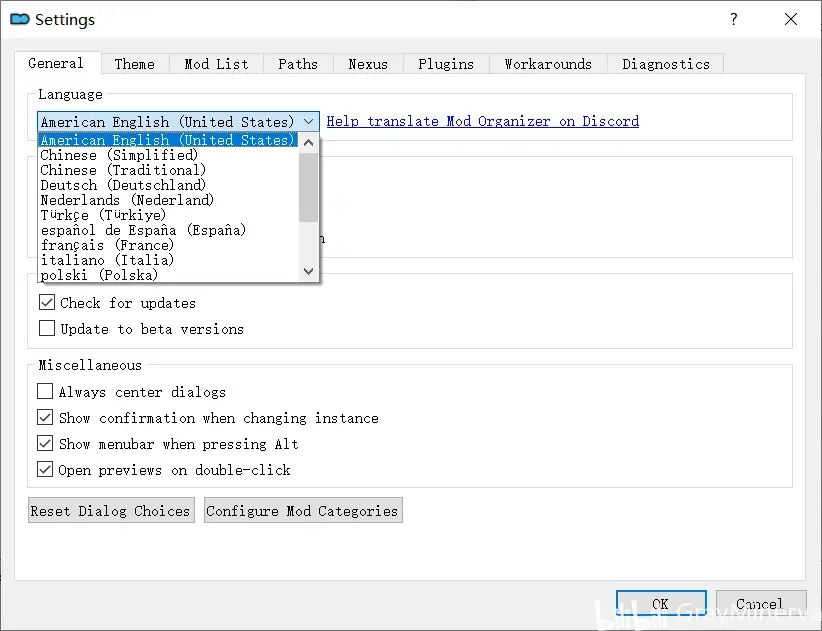Uncheck Show confirmation when changing instance
Image resolution: width=822 pixels, height=631 pixels.
tap(46, 418)
